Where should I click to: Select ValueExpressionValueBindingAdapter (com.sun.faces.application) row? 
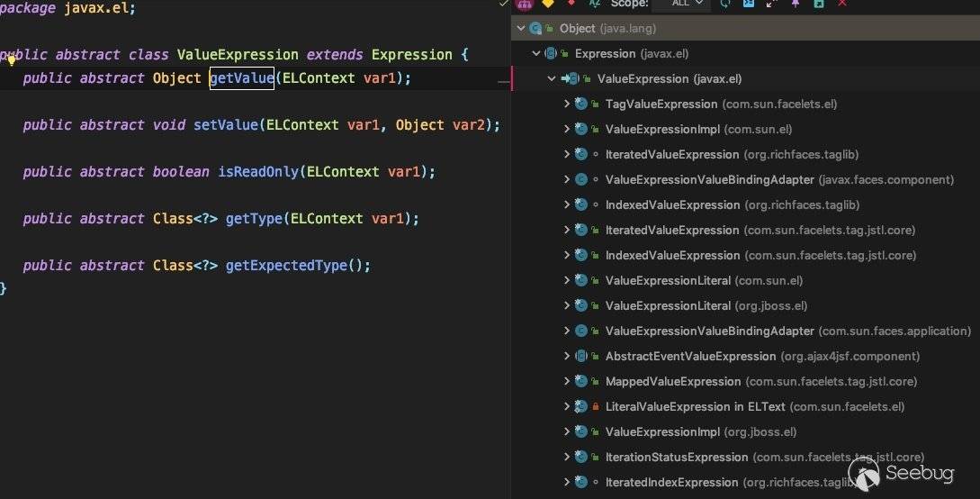click(x=746, y=331)
